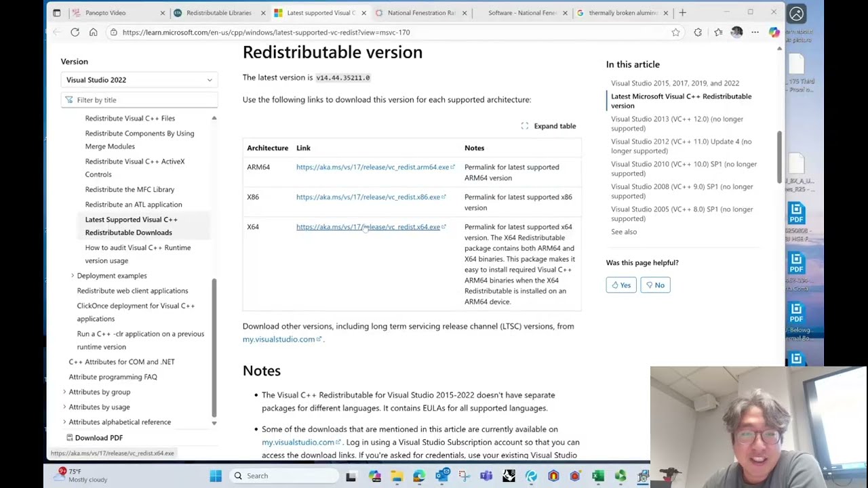Click the Expand table icon button

[549, 126]
